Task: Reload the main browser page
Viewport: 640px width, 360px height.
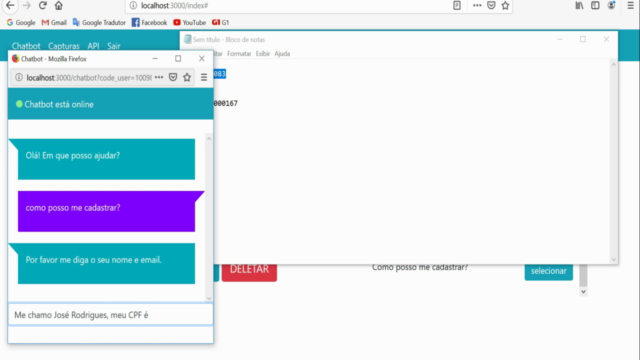Action: (x=42, y=5)
